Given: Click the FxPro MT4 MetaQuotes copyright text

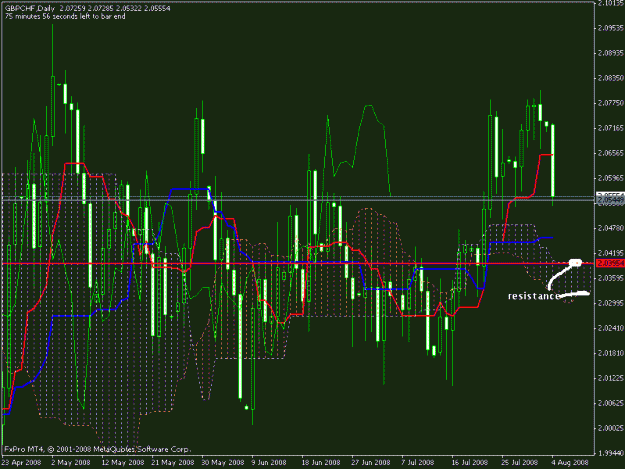Looking at the screenshot, I should point(98,449).
